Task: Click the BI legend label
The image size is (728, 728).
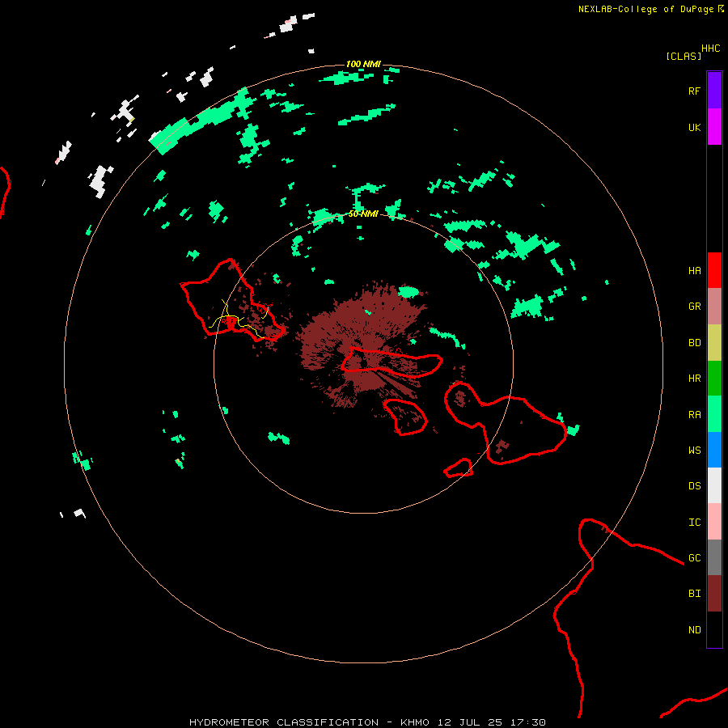Action: click(694, 594)
